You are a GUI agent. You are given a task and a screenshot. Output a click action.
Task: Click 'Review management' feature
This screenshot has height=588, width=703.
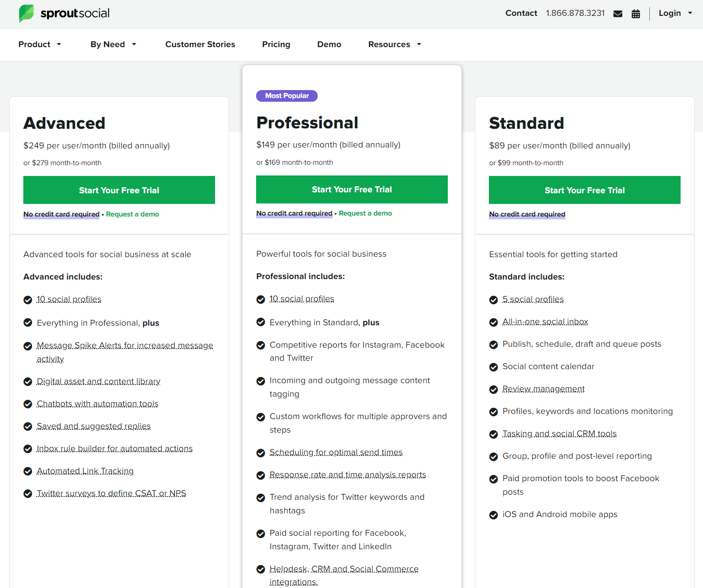(x=543, y=389)
